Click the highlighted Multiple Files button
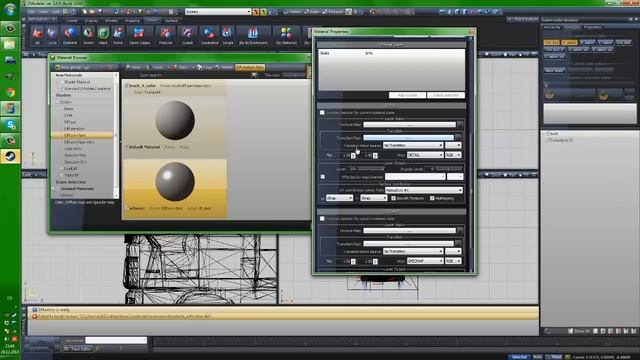 click(x=250, y=67)
